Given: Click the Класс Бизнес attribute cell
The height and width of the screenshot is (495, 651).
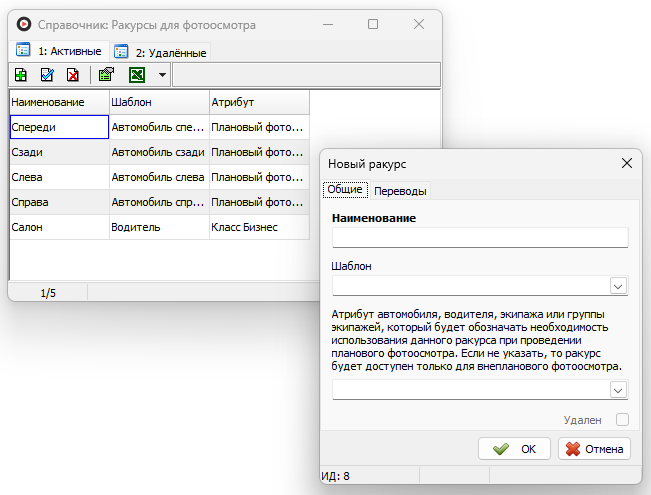Looking at the screenshot, I should [x=259, y=227].
